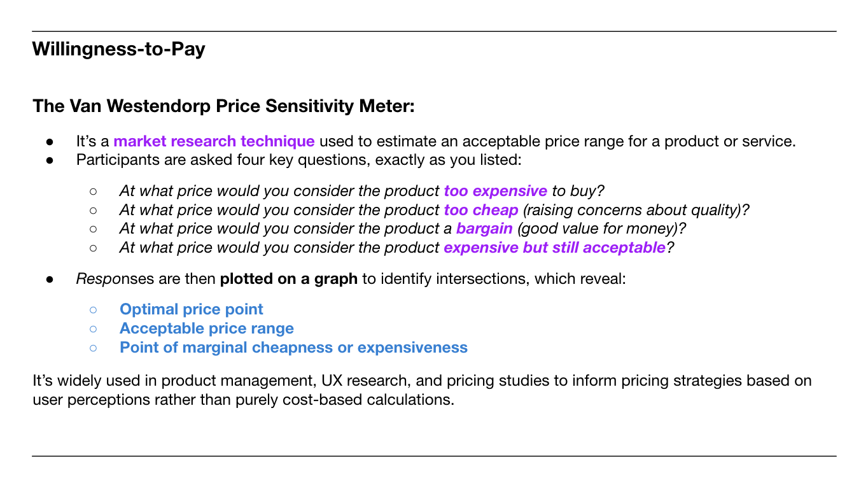Click hollow bullet beside 'Acceptable price range'
Viewport: 868px width, 485px height.
(93, 329)
